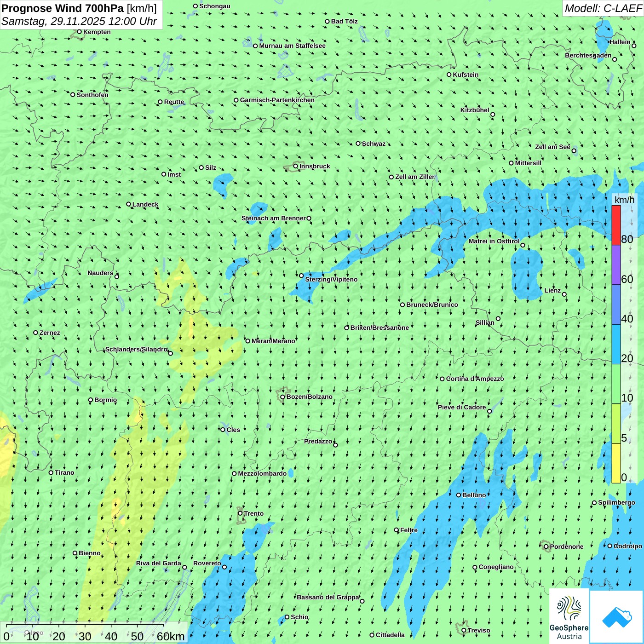Click the 'Bruneck/Brunico' label
This screenshot has width=644, height=644.
pos(432,305)
